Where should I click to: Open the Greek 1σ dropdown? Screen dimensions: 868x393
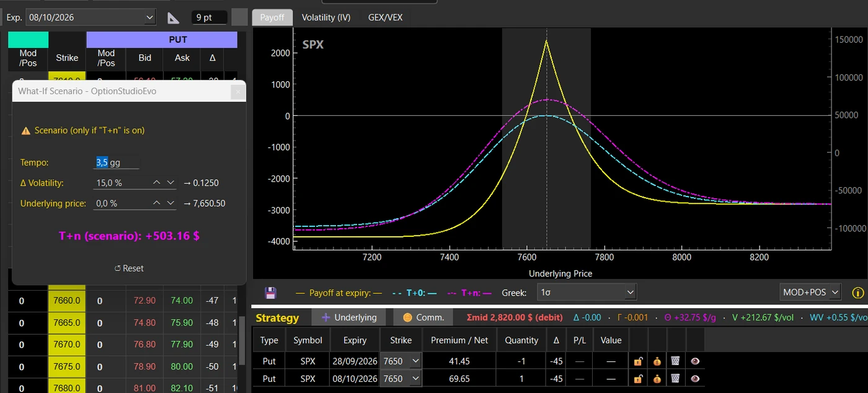[x=587, y=293]
